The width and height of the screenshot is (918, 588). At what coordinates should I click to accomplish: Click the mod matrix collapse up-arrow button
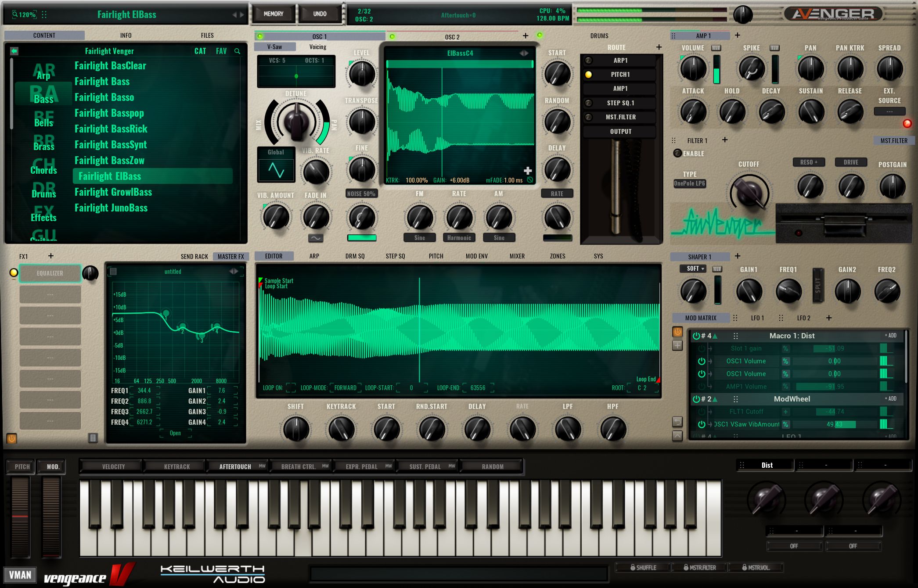click(x=677, y=436)
